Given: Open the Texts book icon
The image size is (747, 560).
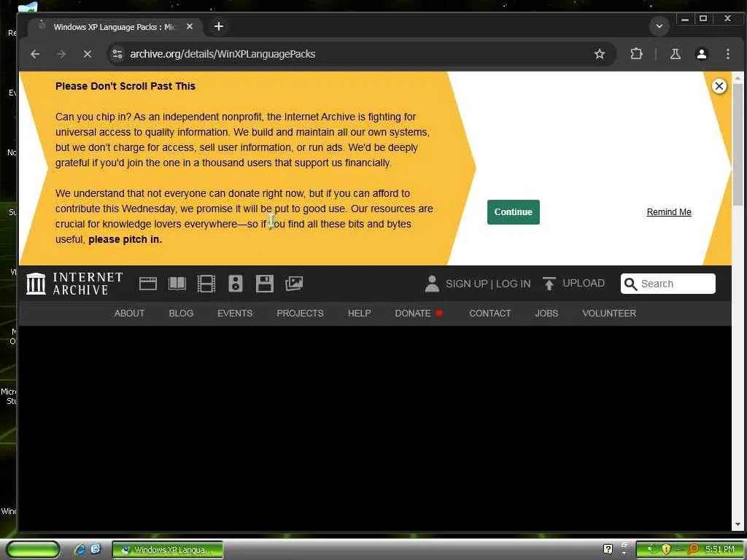Looking at the screenshot, I should (177, 284).
